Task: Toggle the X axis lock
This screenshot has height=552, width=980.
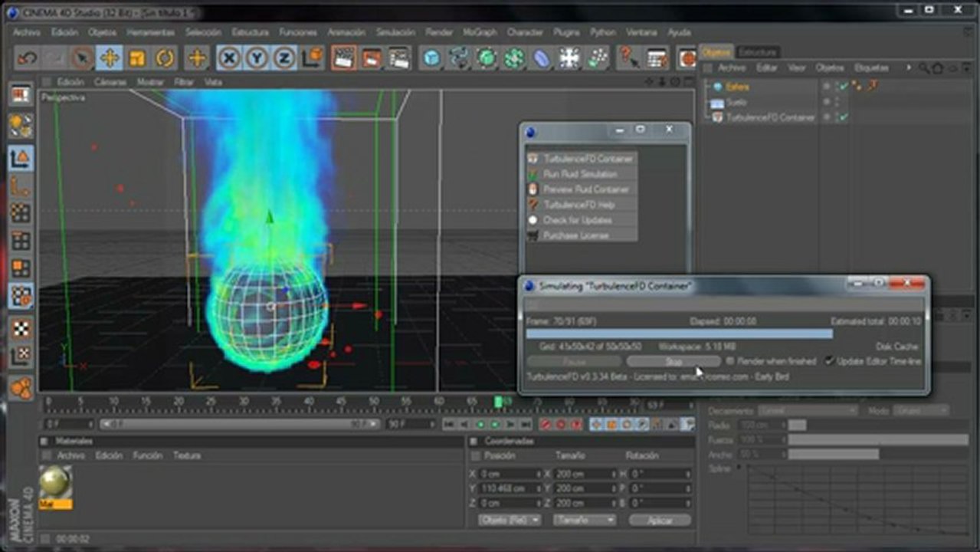Action: [228, 58]
